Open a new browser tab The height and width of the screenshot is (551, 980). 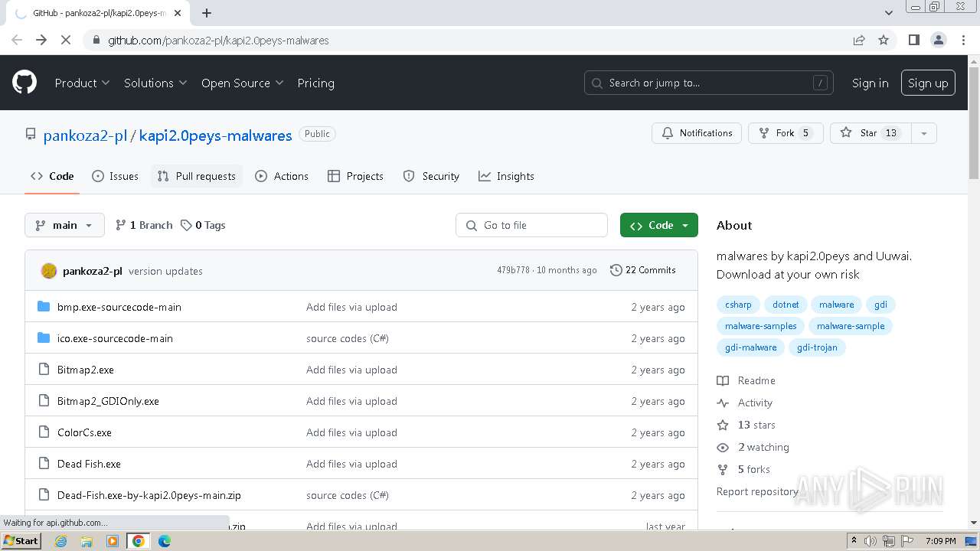207,13
